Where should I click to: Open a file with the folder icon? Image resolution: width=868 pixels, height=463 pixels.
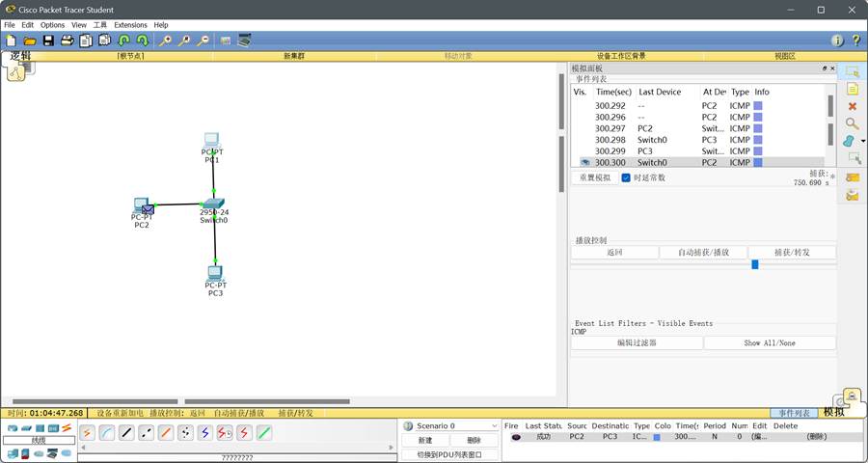point(29,41)
